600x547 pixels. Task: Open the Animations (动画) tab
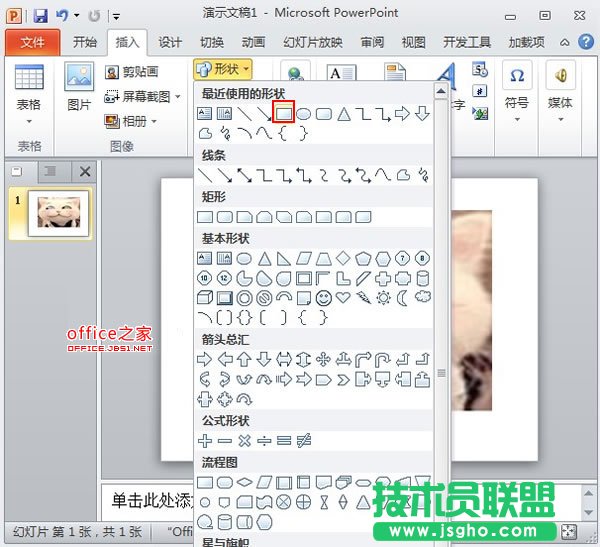[253, 42]
